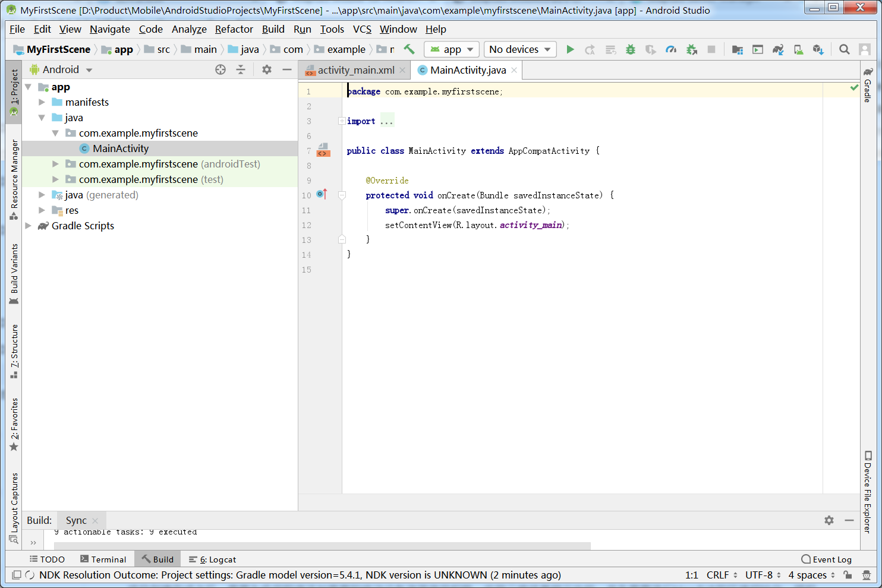Expand the folded import block

click(x=342, y=121)
